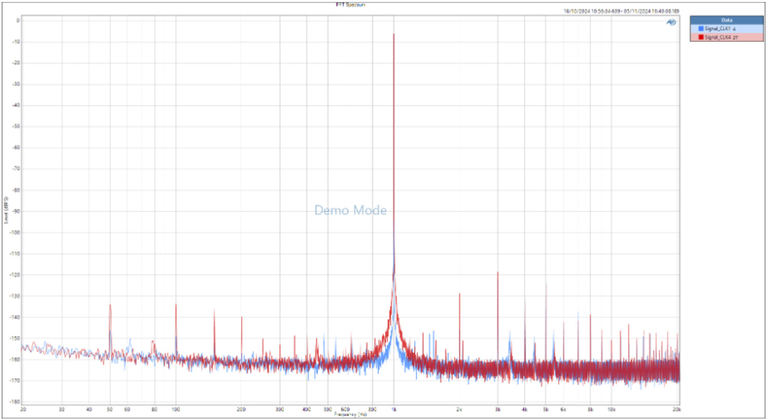
Task: Click the FFT Spectrum graph title
Action: click(x=350, y=4)
